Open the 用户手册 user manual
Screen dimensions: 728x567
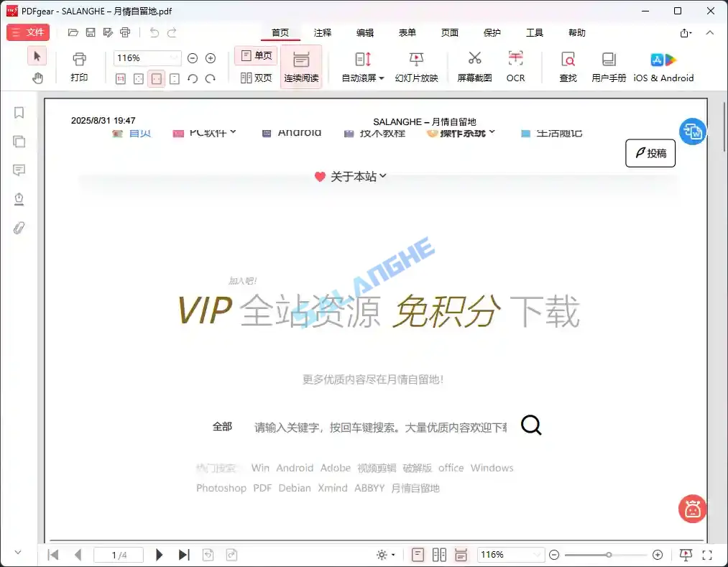(x=607, y=66)
